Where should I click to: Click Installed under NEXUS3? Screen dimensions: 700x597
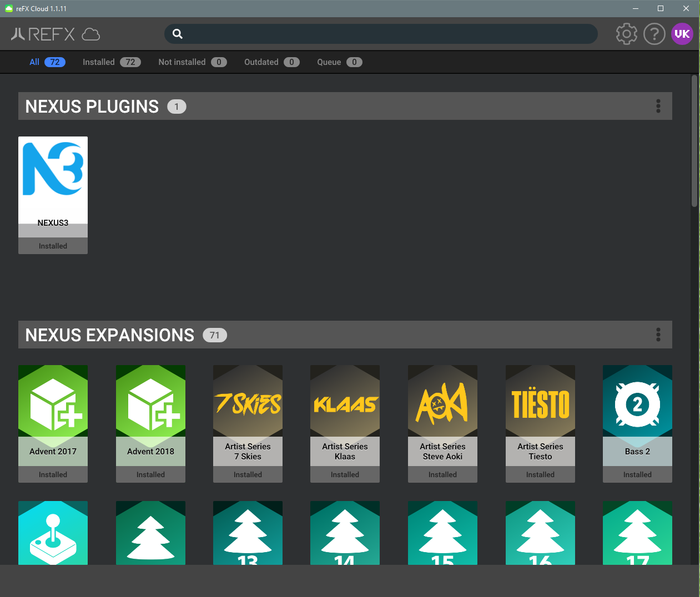[53, 246]
